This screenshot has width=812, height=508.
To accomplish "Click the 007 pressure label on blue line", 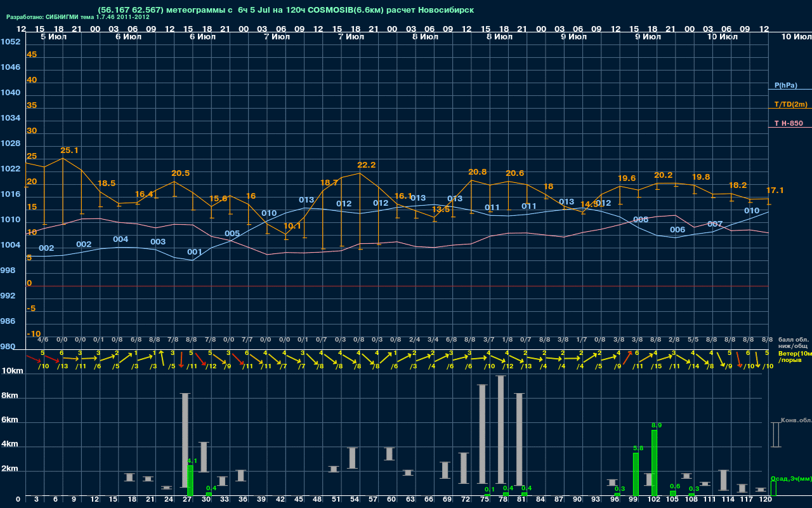I will tap(715, 224).
